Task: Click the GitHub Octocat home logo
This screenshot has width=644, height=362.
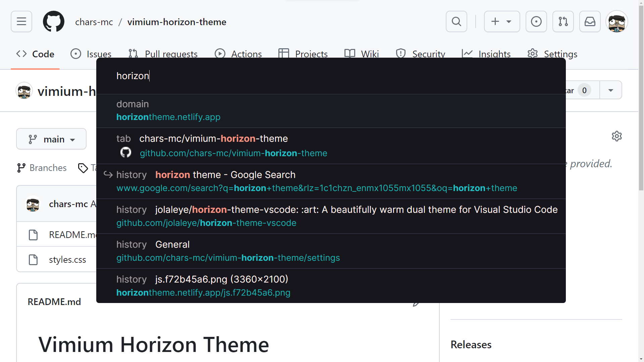Action: (54, 21)
